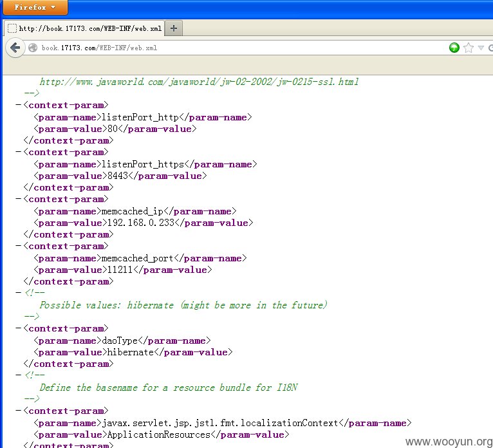
Task: Click the memcached_ip param-name text
Action: point(133,211)
